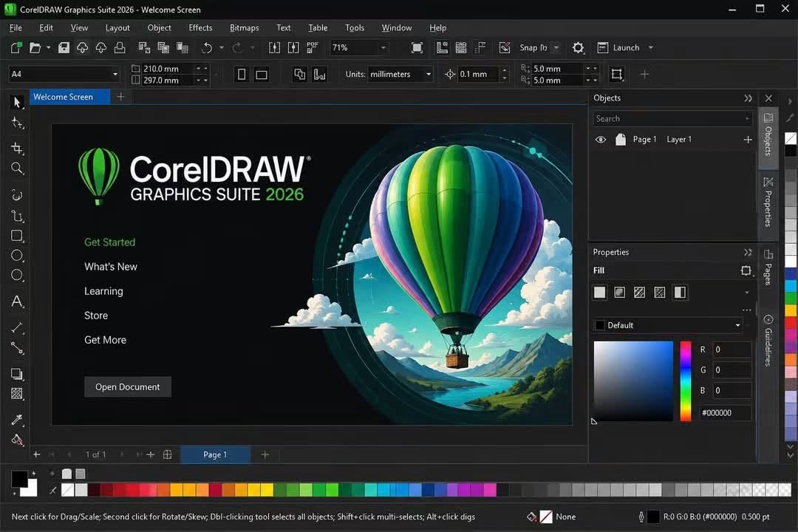Open the Get Started link
The width and height of the screenshot is (798, 532).
pos(110,242)
